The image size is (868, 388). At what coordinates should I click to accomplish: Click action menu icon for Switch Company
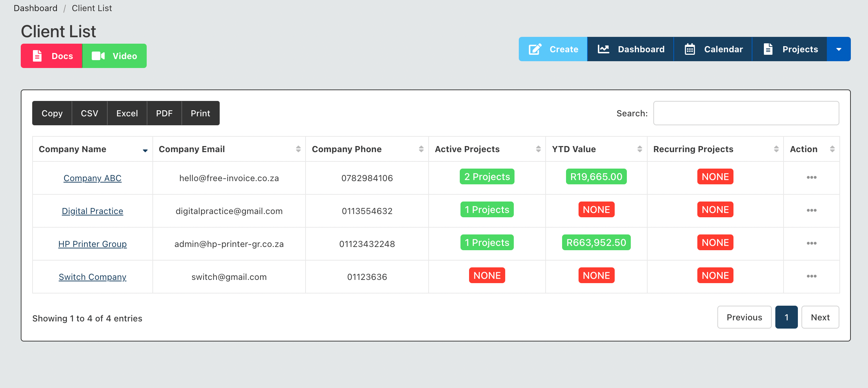click(x=811, y=276)
